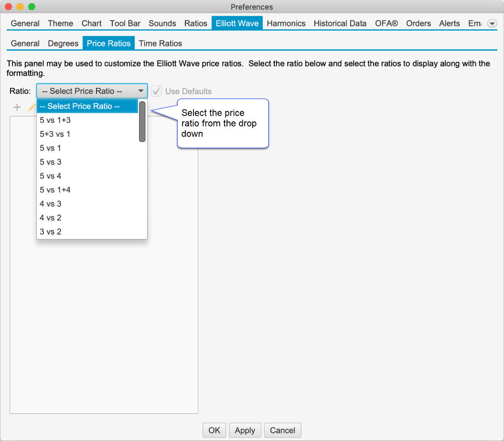The image size is (504, 441).
Task: Switch to the Harmonics tab
Action: [x=286, y=23]
